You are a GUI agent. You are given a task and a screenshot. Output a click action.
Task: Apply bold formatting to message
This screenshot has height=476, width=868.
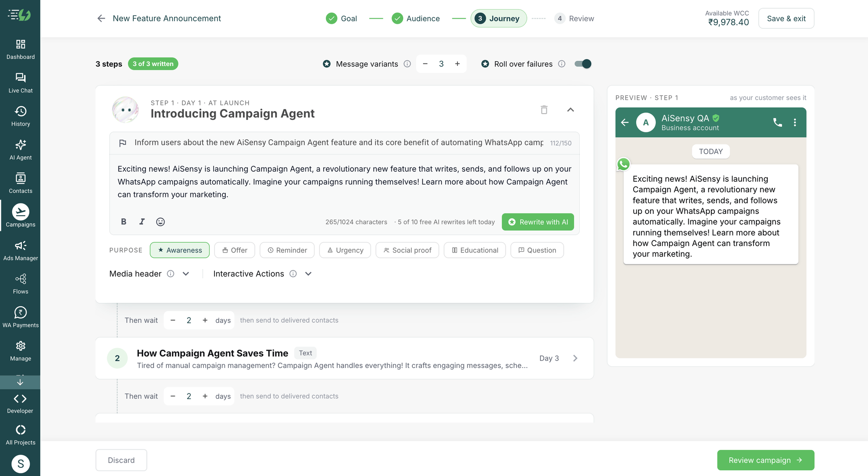click(x=124, y=222)
